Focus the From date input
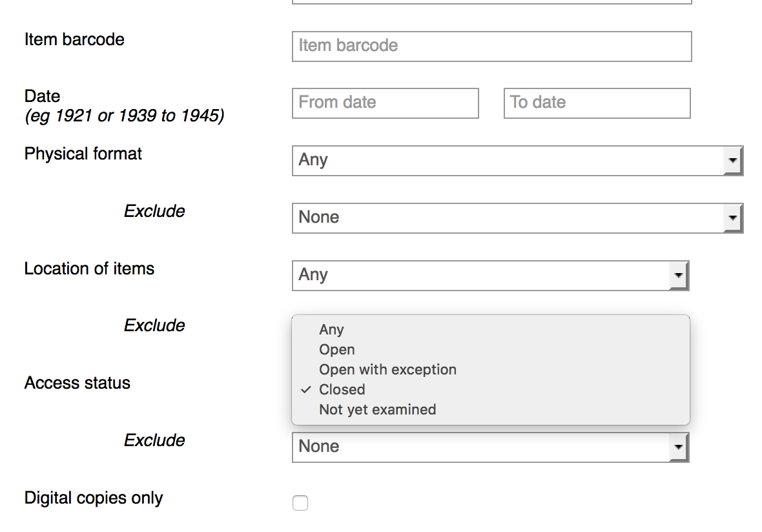 386,103
